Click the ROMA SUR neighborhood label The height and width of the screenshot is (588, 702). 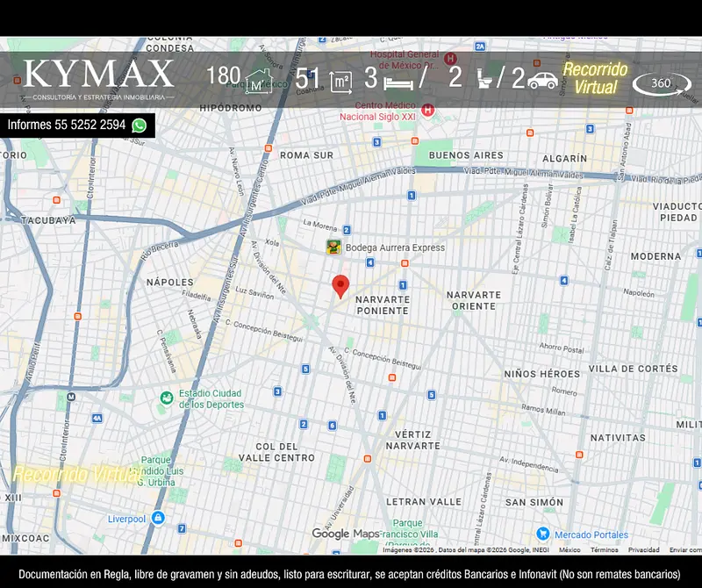[x=306, y=155]
